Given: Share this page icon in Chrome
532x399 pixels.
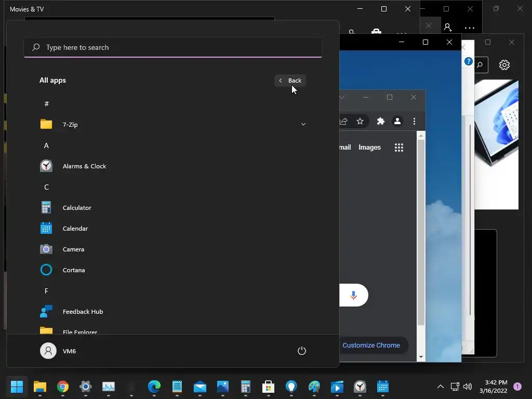Looking at the screenshot, I should [x=344, y=121].
